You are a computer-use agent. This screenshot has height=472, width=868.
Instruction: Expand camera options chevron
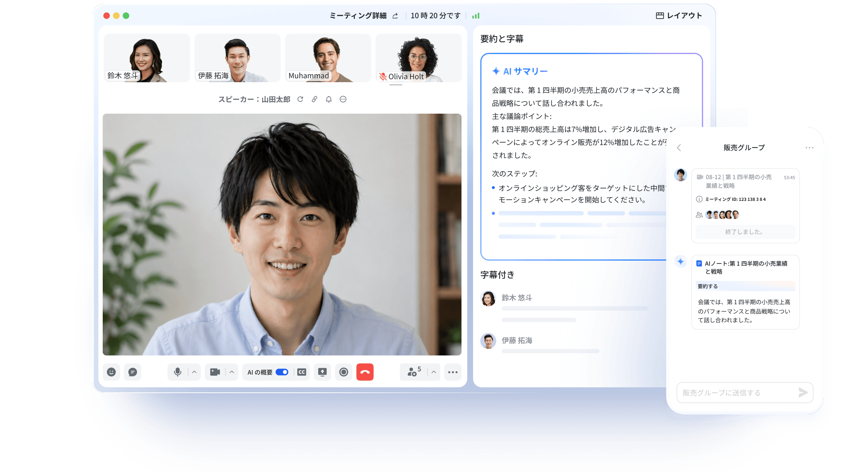click(232, 372)
